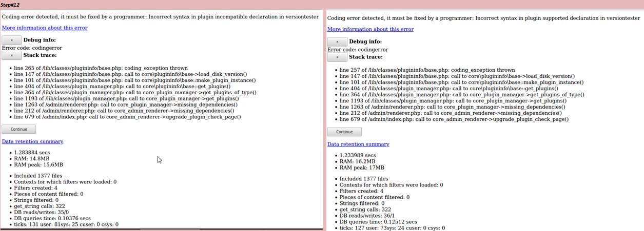The width and height of the screenshot is (644, 231).
Task: Click 'line 679 of /admin/index.php' row in right pane
Action: [454, 119]
